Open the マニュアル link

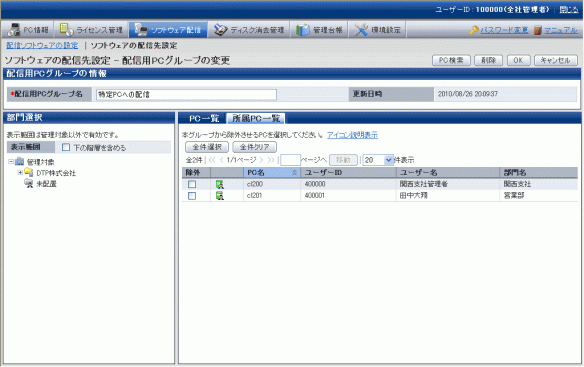pos(561,30)
